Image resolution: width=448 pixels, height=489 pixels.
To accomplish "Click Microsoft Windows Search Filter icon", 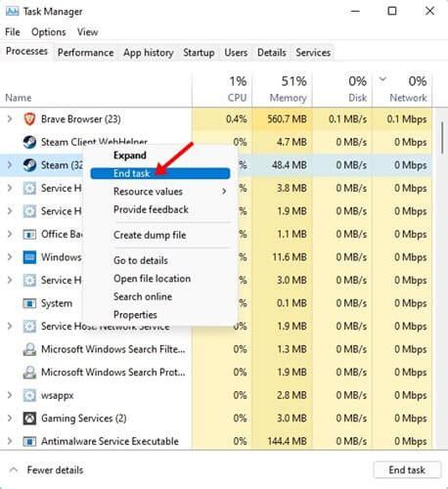I will point(29,349).
